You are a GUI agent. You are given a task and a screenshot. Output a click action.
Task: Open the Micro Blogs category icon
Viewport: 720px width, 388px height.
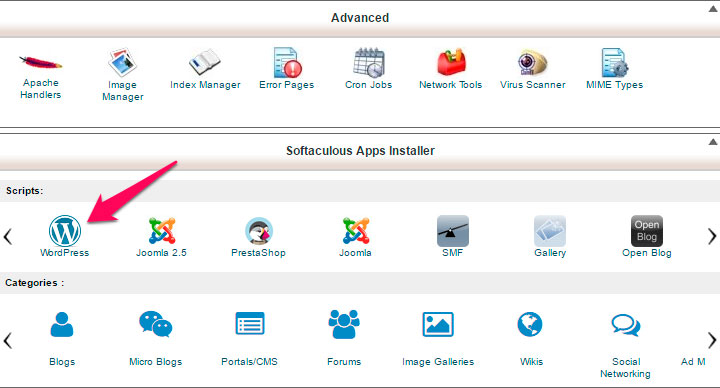pyautogui.click(x=156, y=324)
